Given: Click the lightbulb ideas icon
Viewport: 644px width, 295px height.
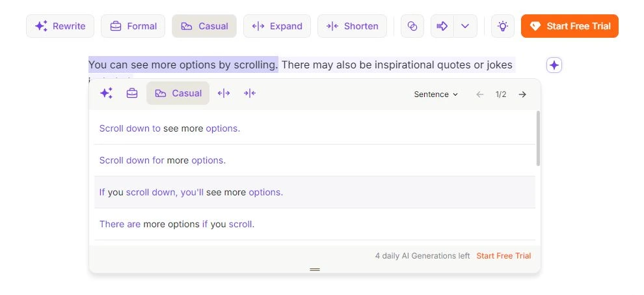Looking at the screenshot, I should (502, 26).
